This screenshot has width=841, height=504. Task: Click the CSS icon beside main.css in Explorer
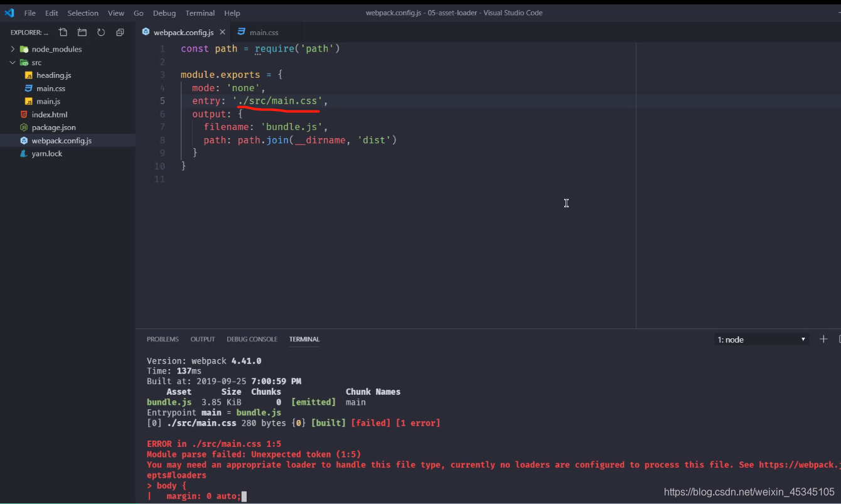point(28,88)
